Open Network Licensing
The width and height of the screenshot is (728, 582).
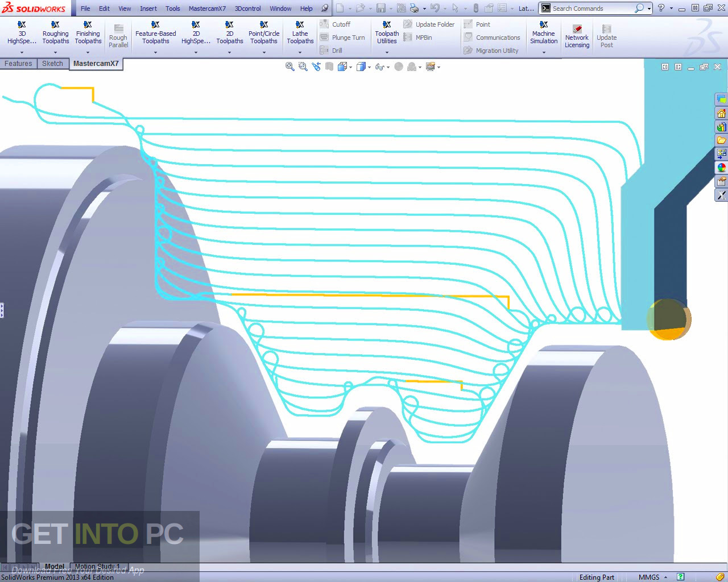pyautogui.click(x=577, y=36)
